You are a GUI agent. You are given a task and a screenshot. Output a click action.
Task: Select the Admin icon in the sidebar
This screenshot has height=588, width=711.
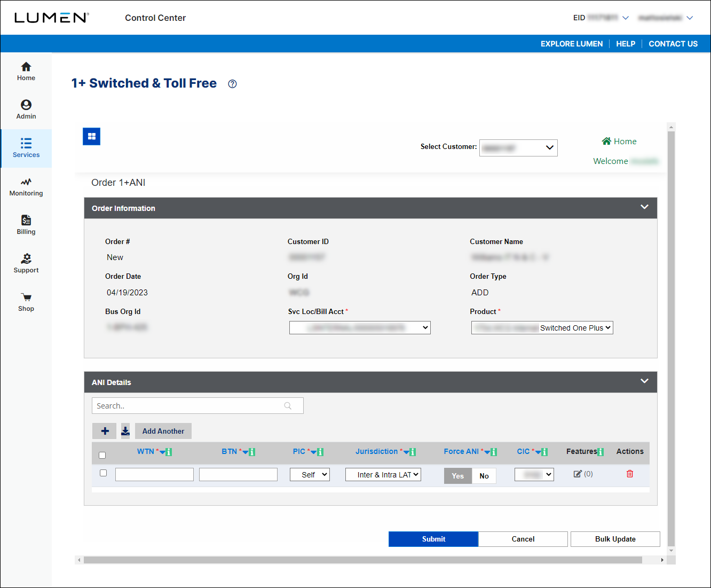pyautogui.click(x=26, y=109)
